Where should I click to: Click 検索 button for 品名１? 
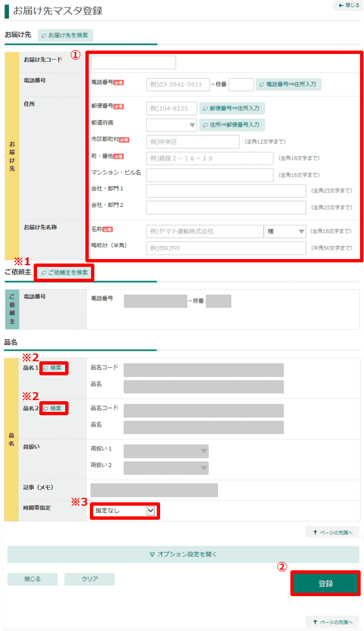53,368
